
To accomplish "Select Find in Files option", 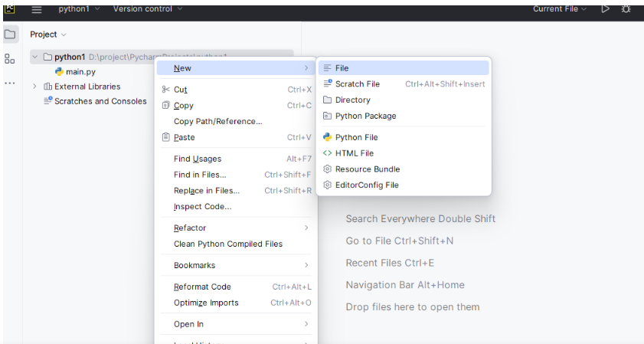I will (x=236, y=175).
